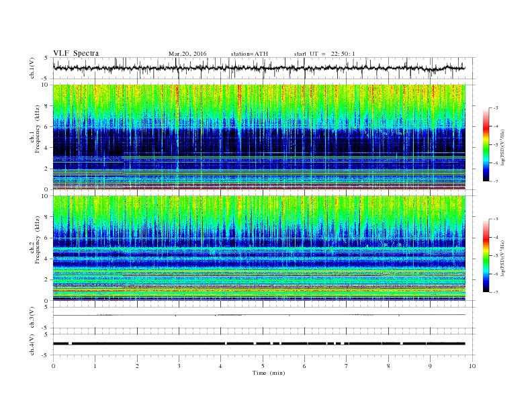Click the "ch.1(V)" waveform axis label
Image resolution: width=532 pixels, height=411 pixels.
click(x=32, y=68)
